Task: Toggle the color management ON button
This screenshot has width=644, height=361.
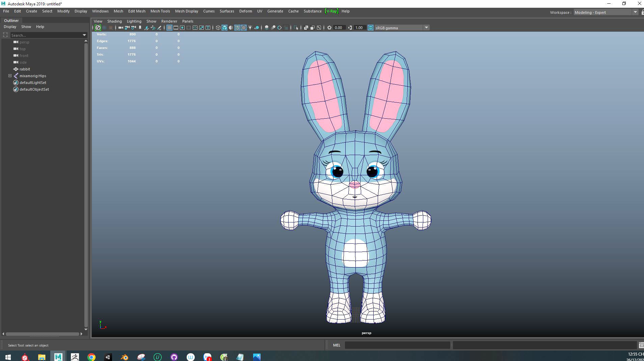Action: tap(370, 28)
